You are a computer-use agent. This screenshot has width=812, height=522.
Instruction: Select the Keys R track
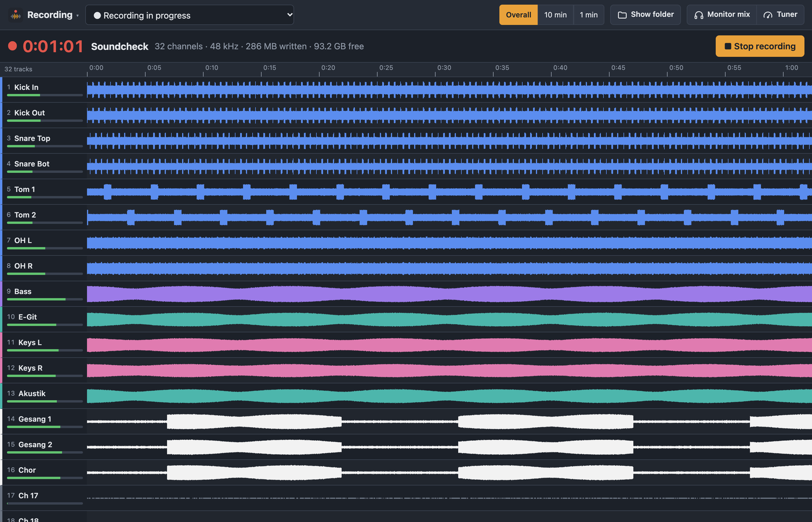point(44,370)
